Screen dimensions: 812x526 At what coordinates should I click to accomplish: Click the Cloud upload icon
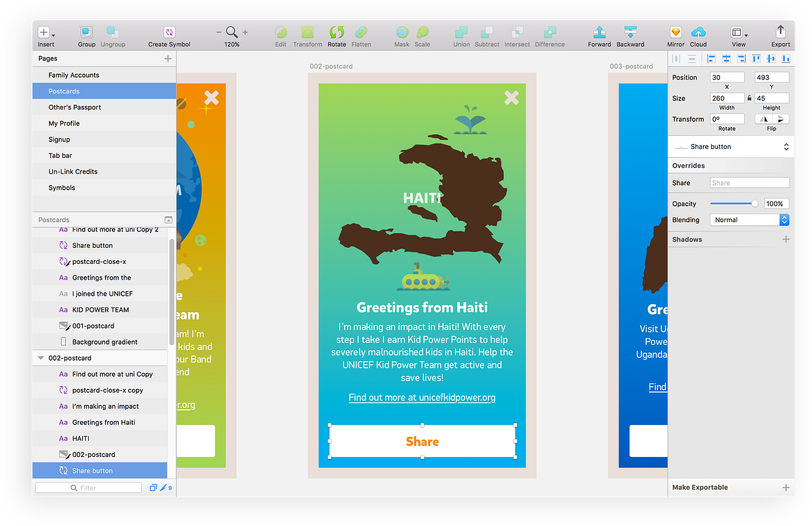tap(698, 32)
